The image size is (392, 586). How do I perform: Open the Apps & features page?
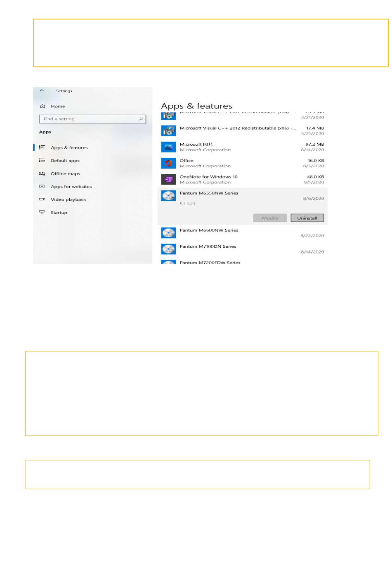click(69, 147)
